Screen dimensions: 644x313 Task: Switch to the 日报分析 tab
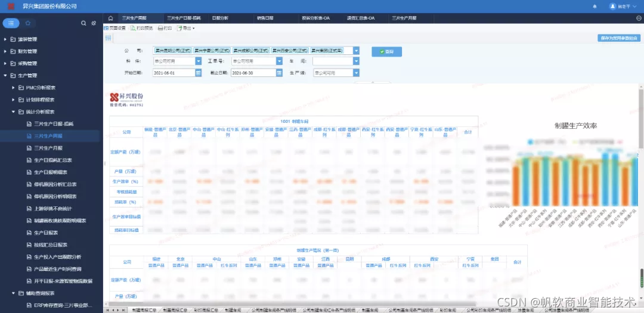tap(220, 18)
